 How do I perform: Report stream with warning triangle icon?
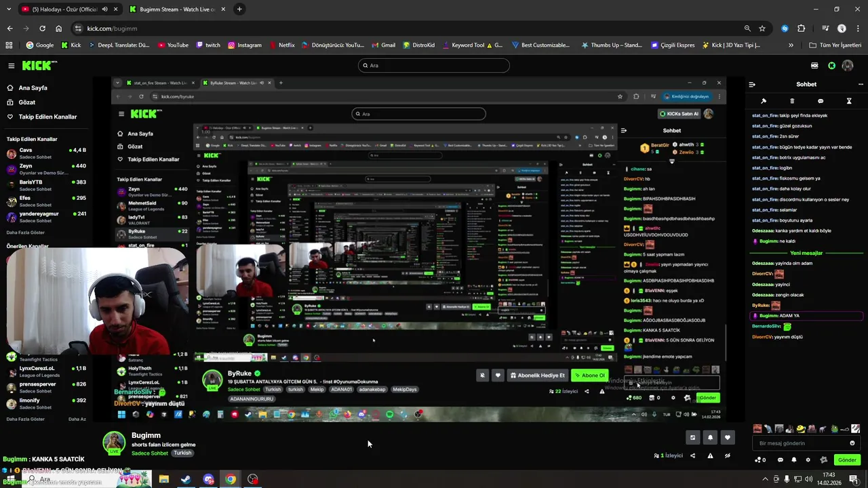tap(710, 455)
